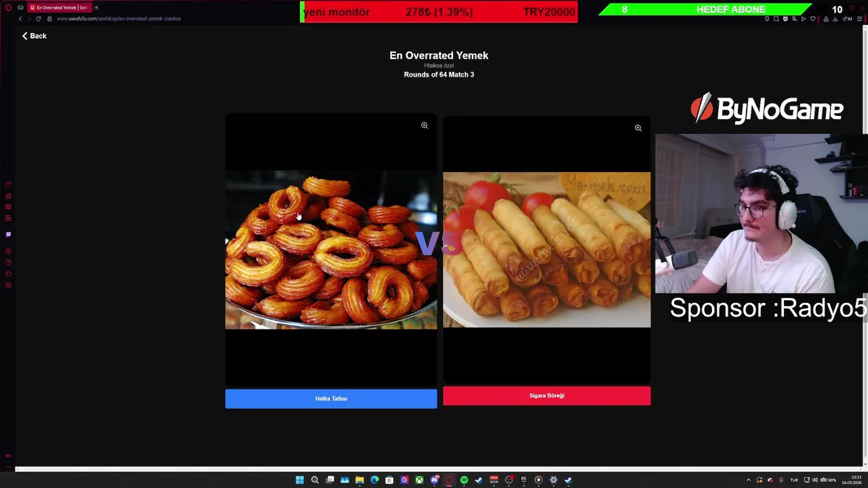Image resolution: width=868 pixels, height=488 pixels.
Task: Open the ad blocker shield
Action: point(785,19)
